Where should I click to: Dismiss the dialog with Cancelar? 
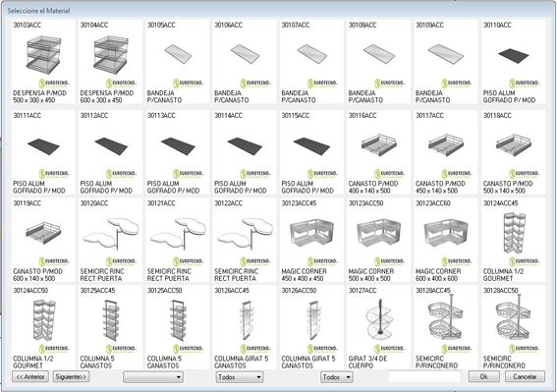pyautogui.click(x=525, y=376)
